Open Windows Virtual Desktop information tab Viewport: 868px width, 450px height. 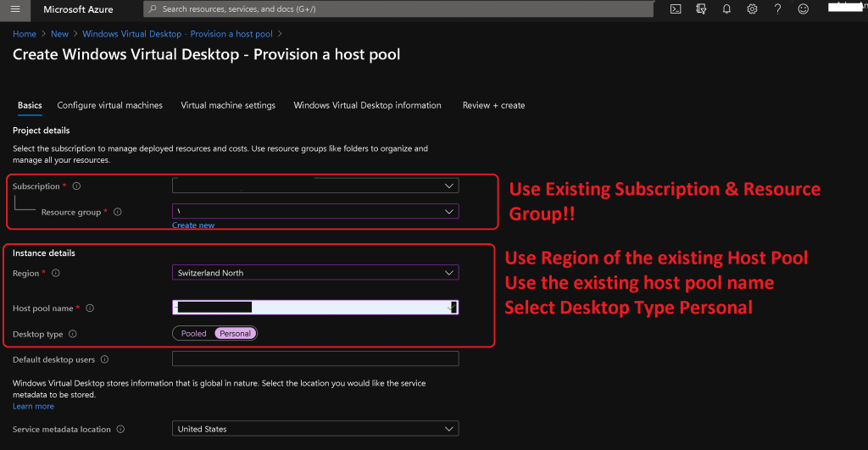[368, 105]
